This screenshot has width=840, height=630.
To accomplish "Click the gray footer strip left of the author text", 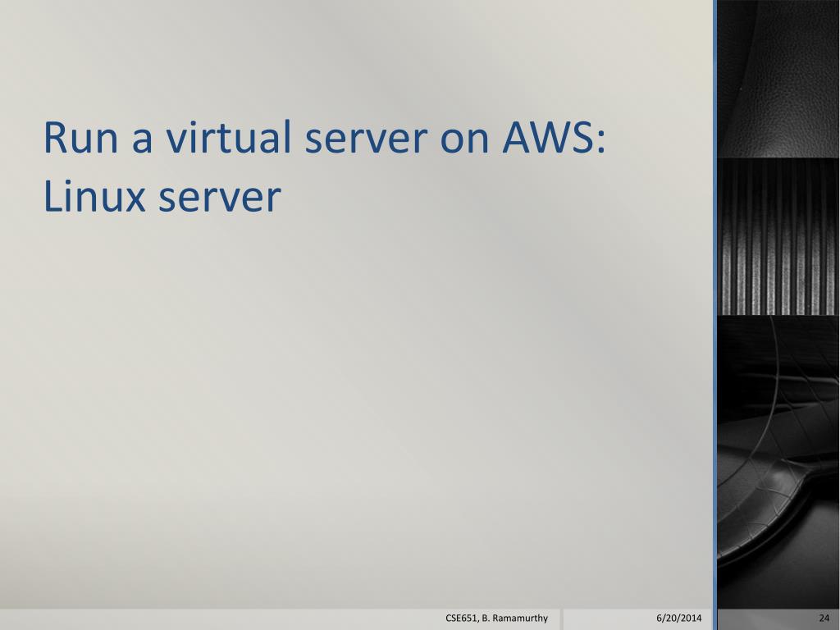I will (x=220, y=619).
